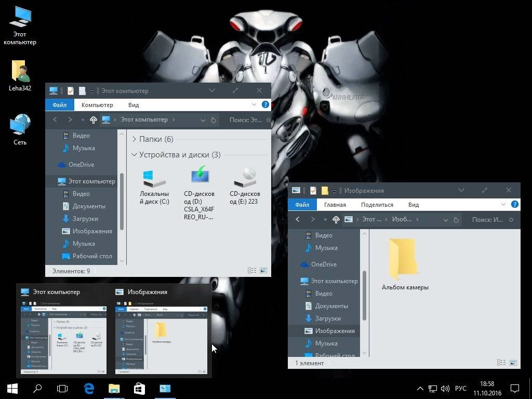
Task: Open taskbar search
Action: (37, 389)
